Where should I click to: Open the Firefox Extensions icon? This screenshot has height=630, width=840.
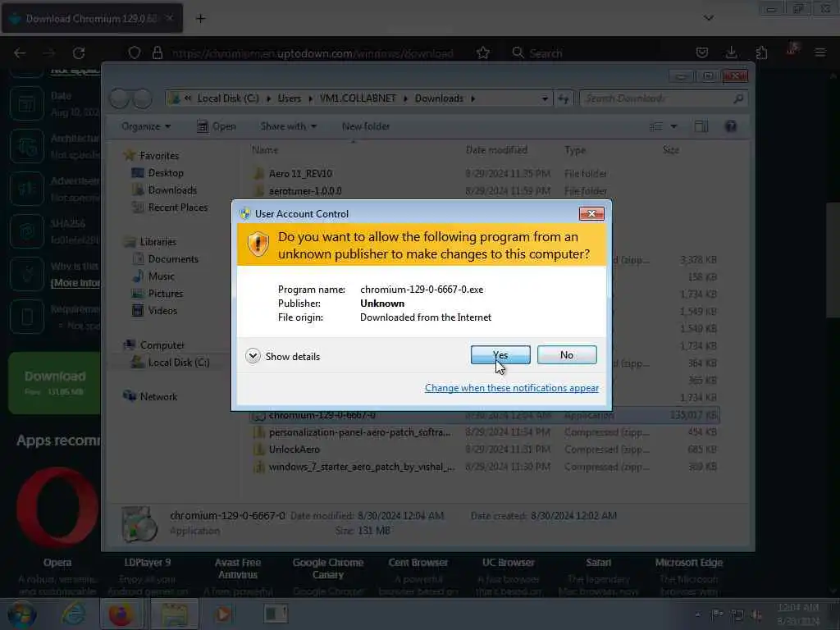(761, 52)
